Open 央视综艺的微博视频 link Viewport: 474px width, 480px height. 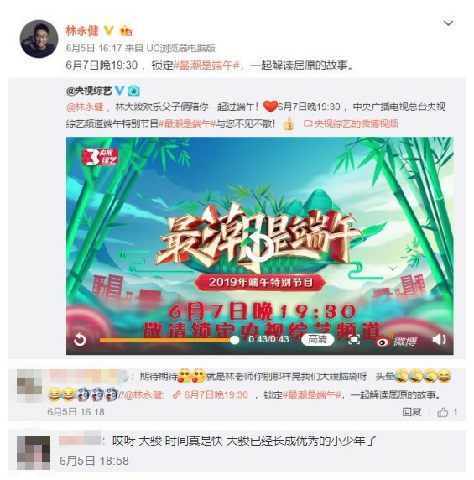pos(351,124)
